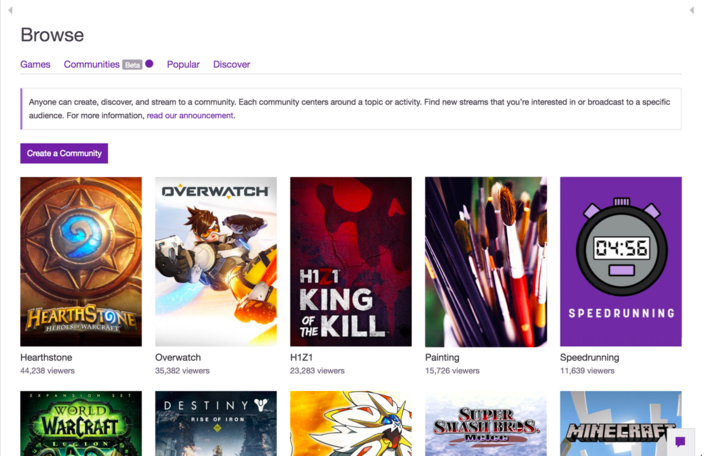Click the Hearthstone title link
This screenshot has width=720, height=456.
[x=46, y=357]
